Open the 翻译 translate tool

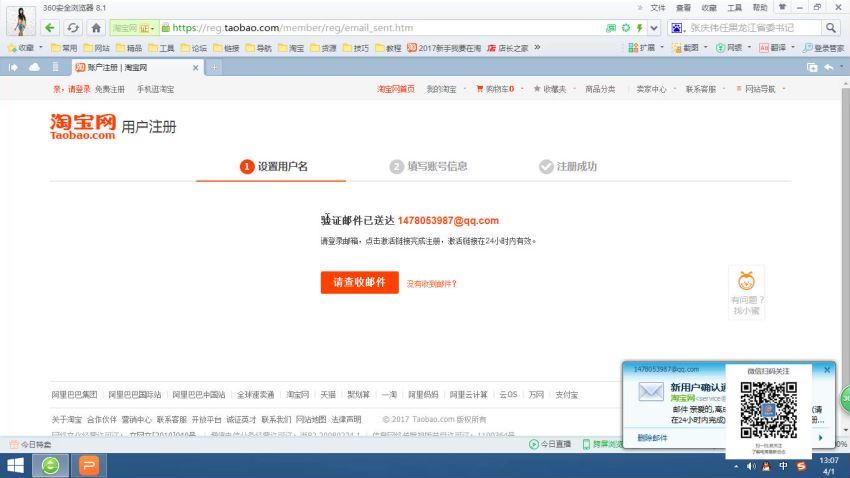[x=772, y=48]
